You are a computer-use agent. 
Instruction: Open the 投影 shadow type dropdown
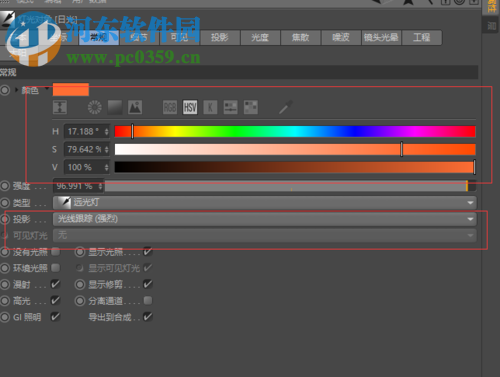coord(265,219)
